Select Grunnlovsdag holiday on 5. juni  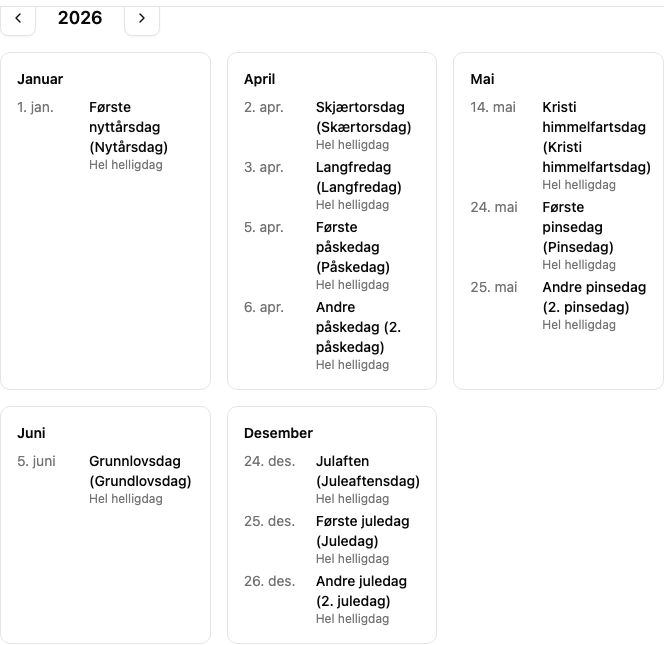point(105,479)
